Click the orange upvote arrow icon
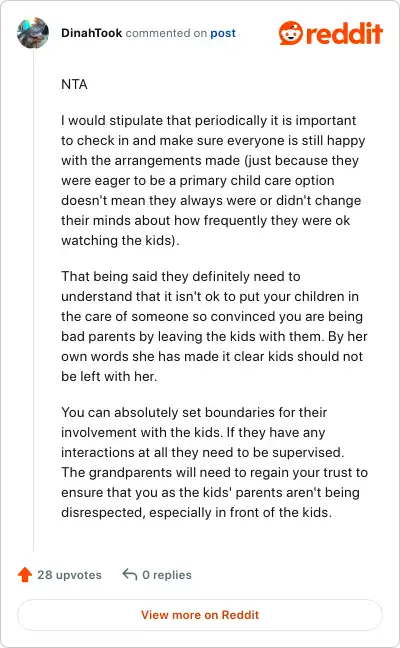400x648 pixels. [25, 574]
